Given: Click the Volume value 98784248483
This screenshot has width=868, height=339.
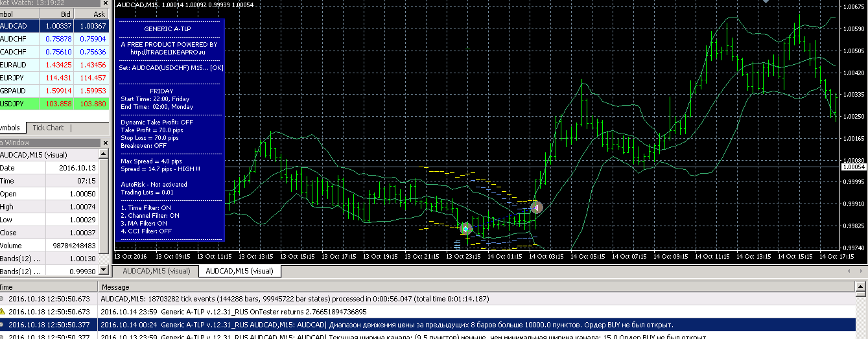Looking at the screenshot, I should (x=72, y=246).
